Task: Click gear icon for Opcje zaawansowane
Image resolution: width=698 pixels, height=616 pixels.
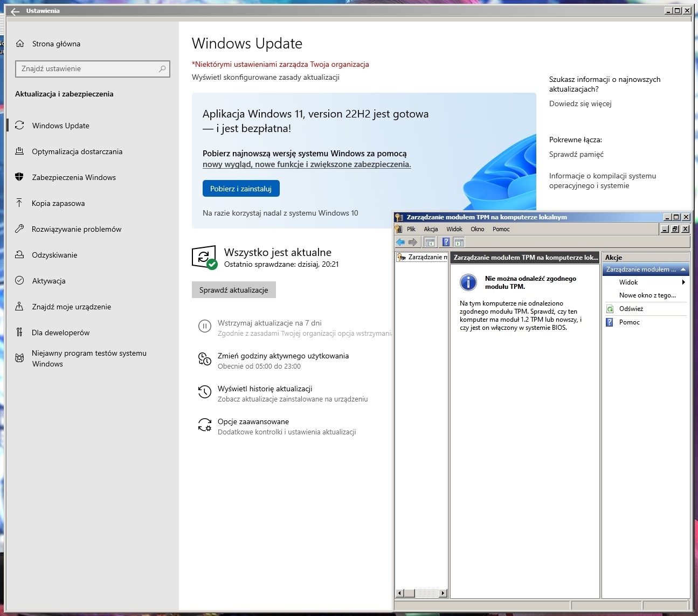Action: click(x=204, y=425)
